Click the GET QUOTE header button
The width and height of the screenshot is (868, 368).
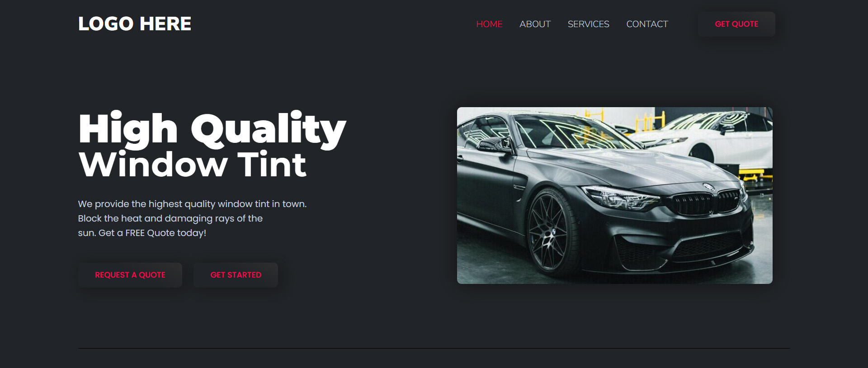tap(736, 24)
